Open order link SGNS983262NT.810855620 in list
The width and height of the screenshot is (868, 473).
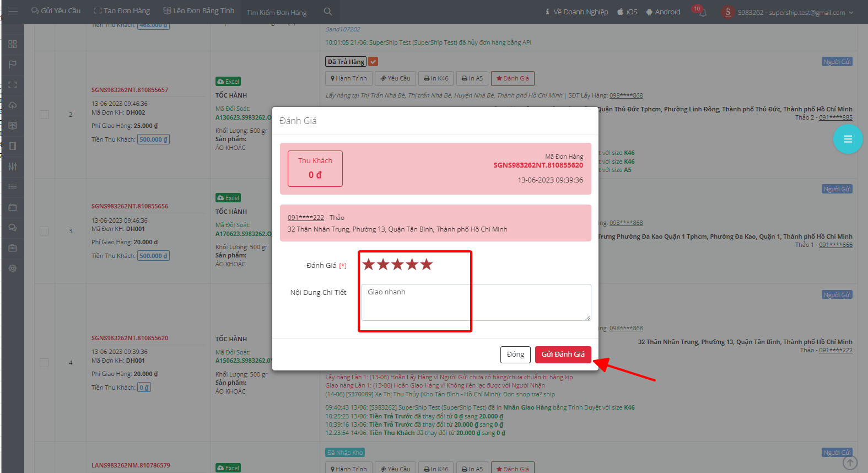coord(130,338)
